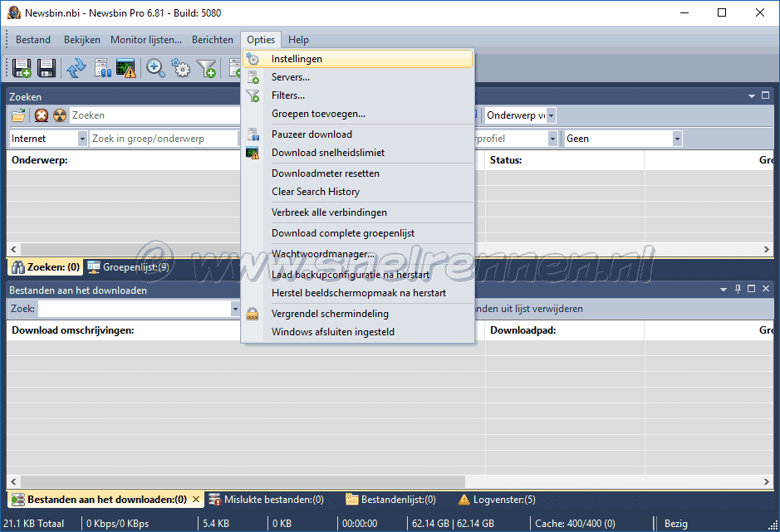This screenshot has width=780, height=532.
Task: Click the red X cancel search icon
Action: point(42,115)
